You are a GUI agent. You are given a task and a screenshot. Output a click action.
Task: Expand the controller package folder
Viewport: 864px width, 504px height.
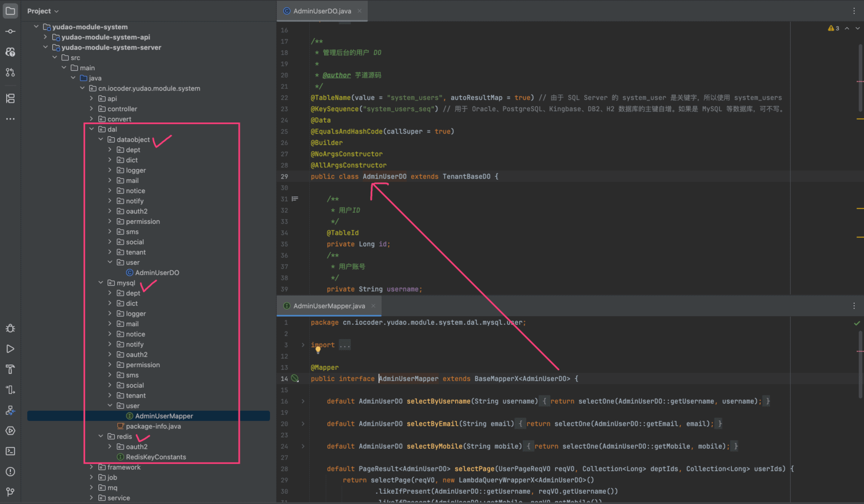point(92,109)
